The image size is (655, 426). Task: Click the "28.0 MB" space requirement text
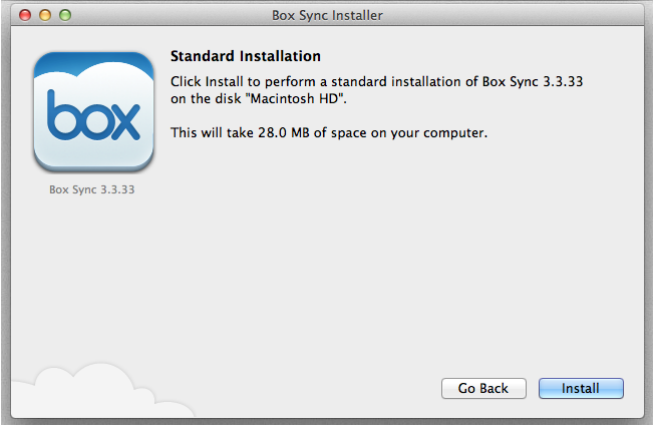284,133
